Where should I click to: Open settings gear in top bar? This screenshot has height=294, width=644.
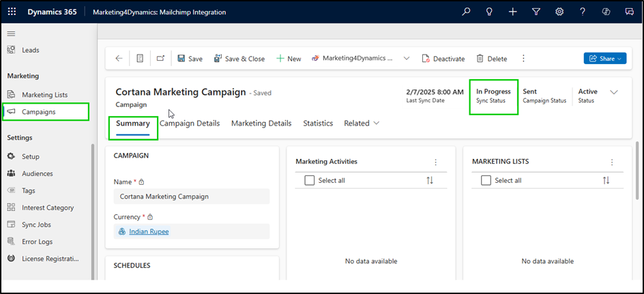559,12
